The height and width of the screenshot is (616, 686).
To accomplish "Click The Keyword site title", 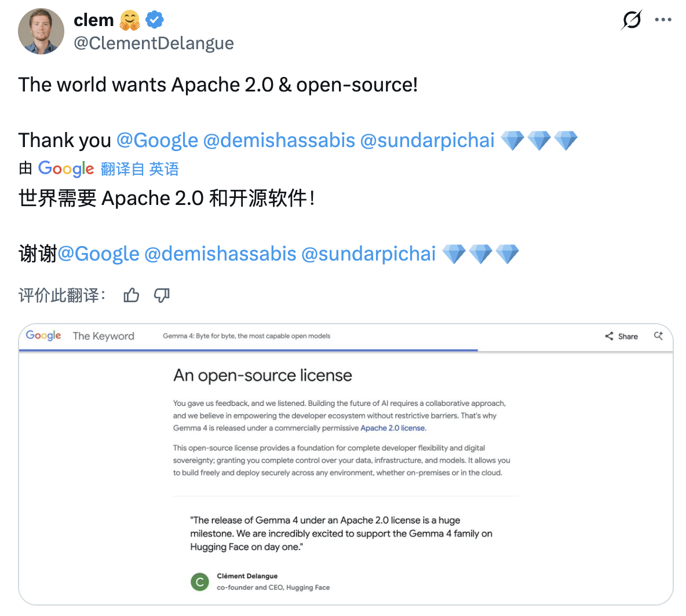I will [x=103, y=336].
